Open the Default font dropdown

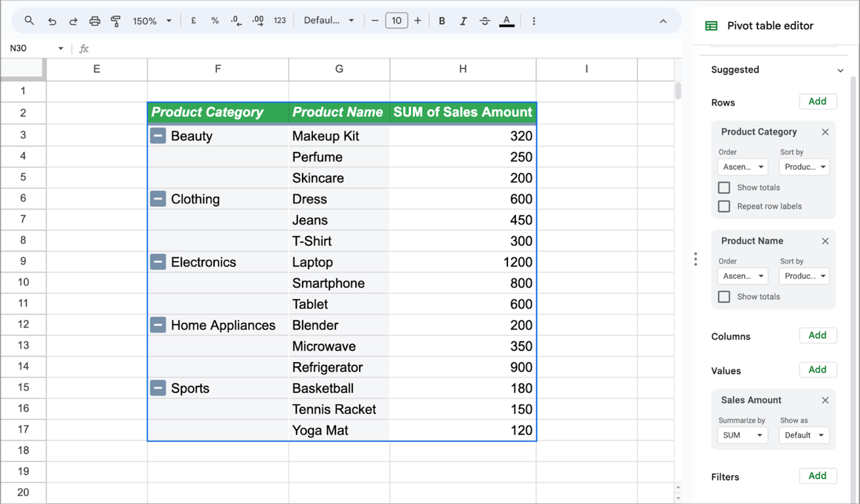click(329, 21)
